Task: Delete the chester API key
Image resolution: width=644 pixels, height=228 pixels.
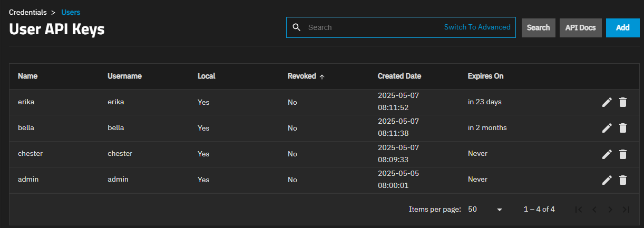Action: 623,154
